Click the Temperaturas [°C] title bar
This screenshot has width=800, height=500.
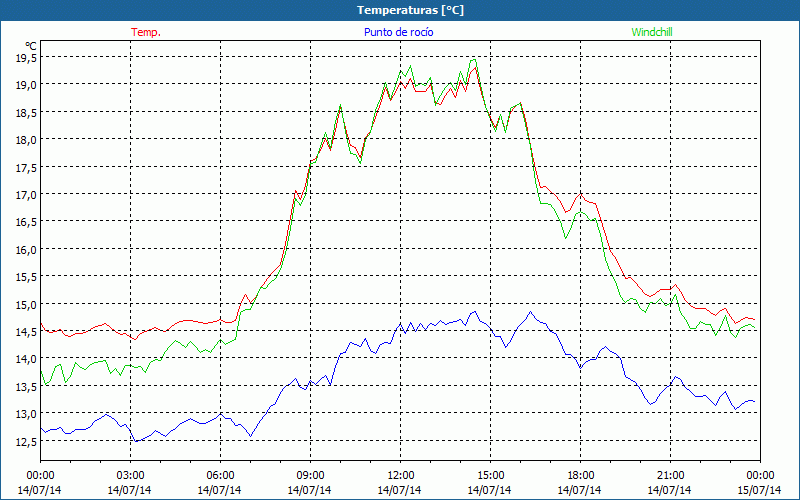[400, 10]
